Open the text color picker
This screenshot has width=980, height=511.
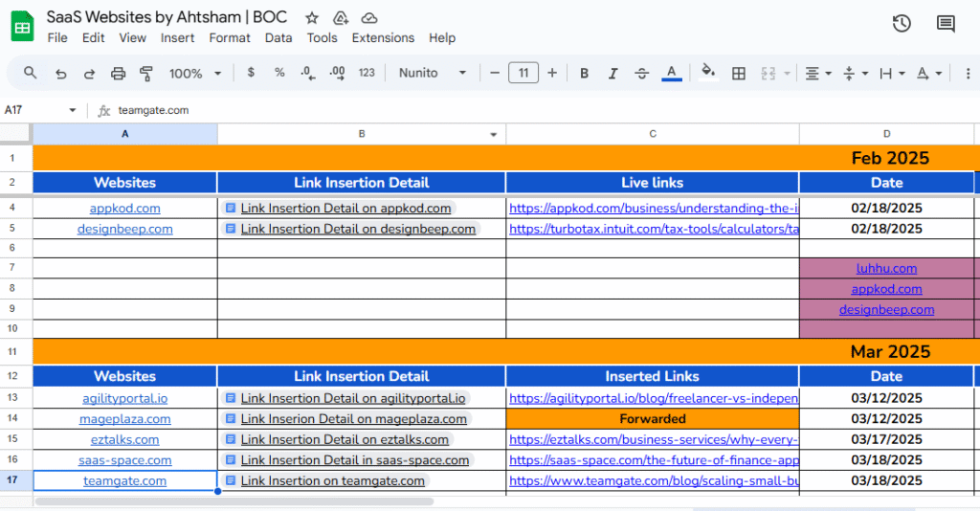point(671,73)
